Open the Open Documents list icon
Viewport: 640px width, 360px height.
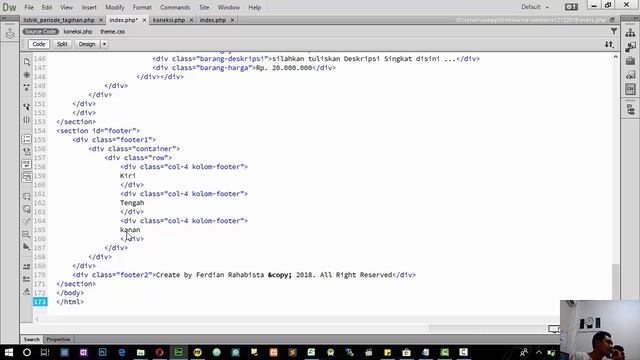click(x=27, y=62)
